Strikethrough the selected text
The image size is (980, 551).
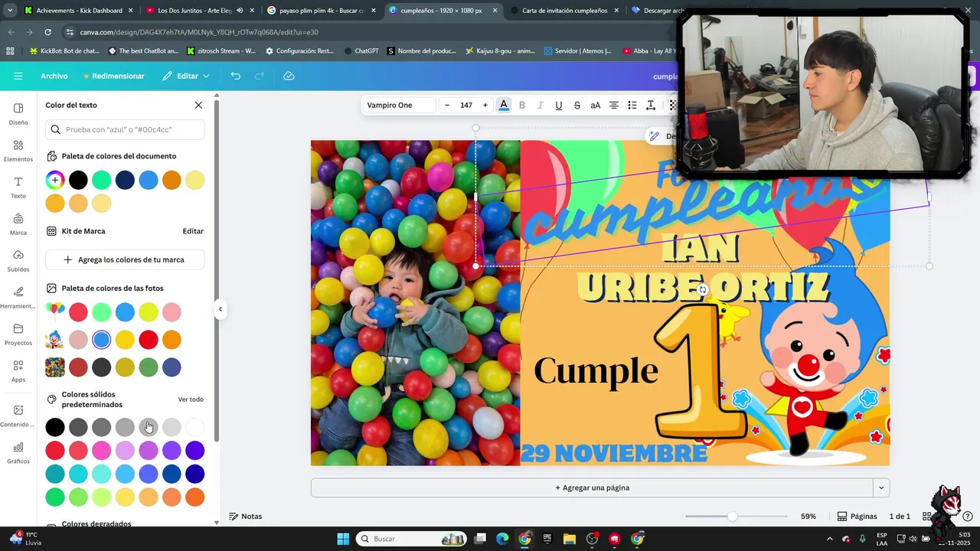click(577, 105)
